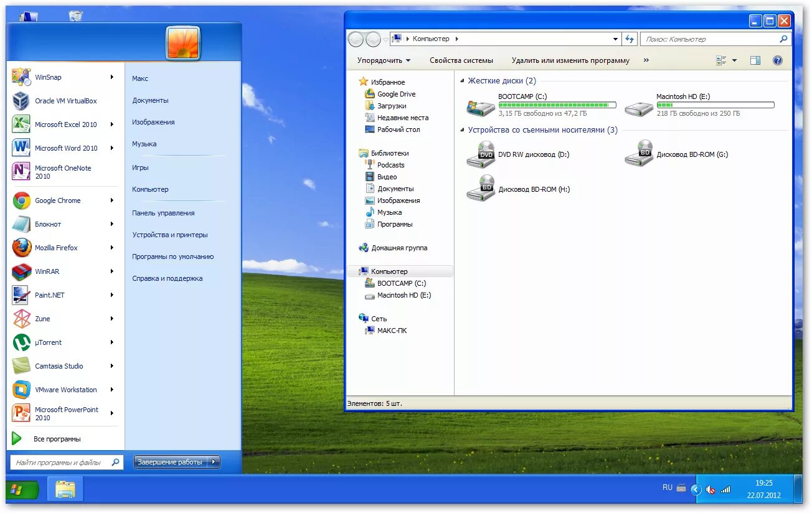Click the Macintosh HD (E:) capacity bar
The width and height of the screenshot is (812, 513).
tap(715, 105)
